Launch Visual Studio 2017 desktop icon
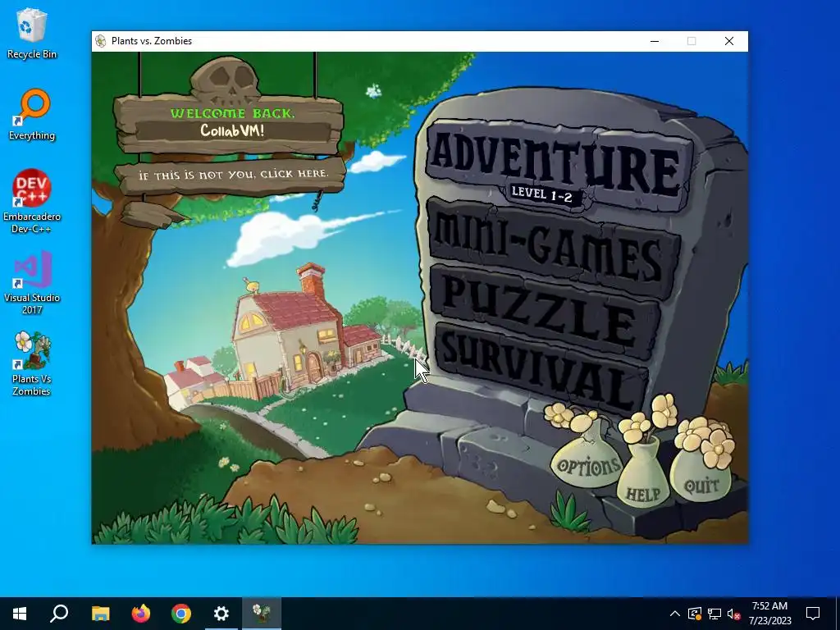This screenshot has height=630, width=840. [x=32, y=283]
